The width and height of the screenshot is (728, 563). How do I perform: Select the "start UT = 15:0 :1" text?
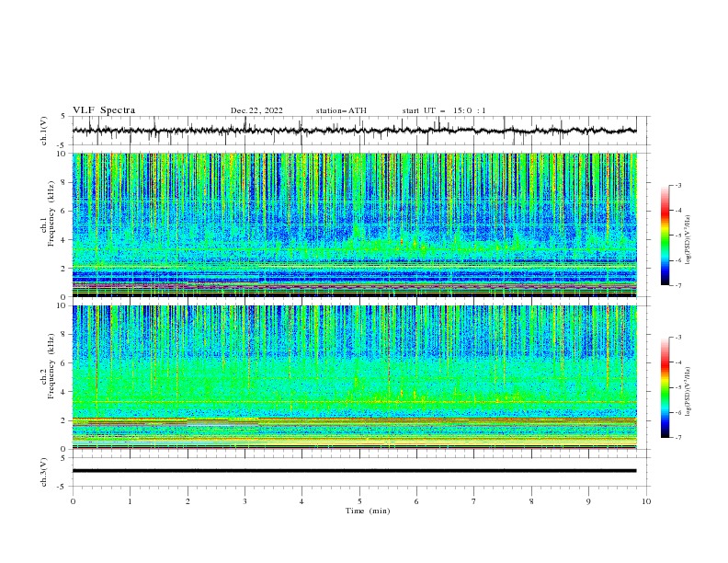coord(444,110)
